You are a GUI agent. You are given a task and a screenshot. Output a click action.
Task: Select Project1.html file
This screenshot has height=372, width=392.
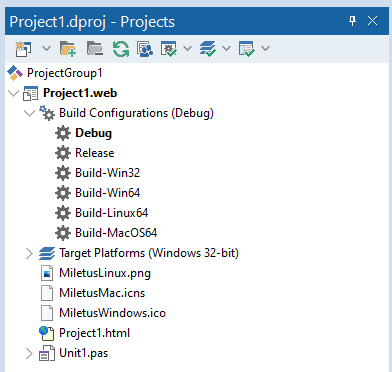click(x=94, y=333)
